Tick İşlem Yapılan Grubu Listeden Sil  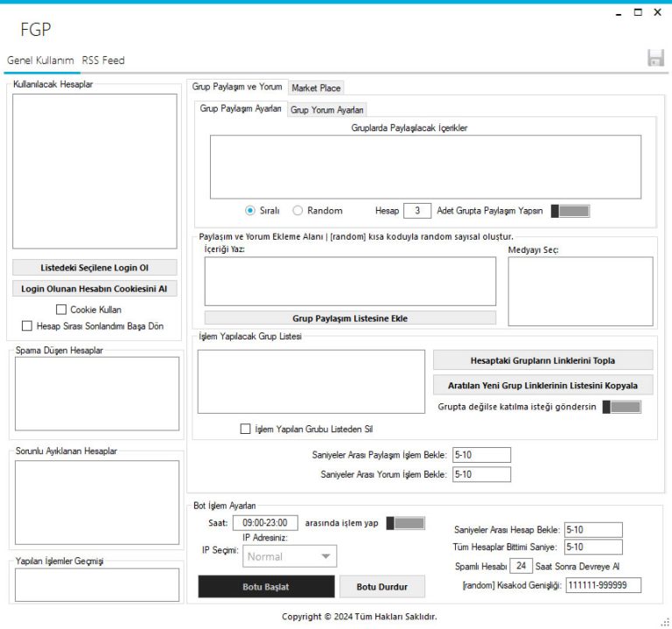(x=246, y=429)
